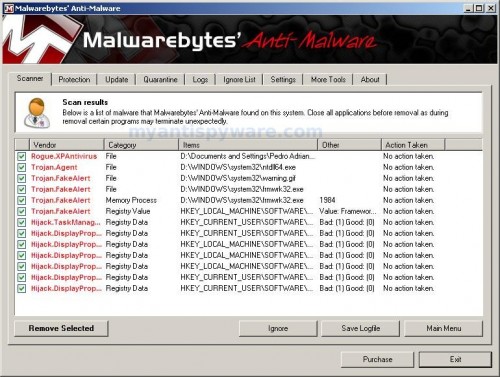
Task: Click the Registry Value category cell
Action: (x=128, y=211)
